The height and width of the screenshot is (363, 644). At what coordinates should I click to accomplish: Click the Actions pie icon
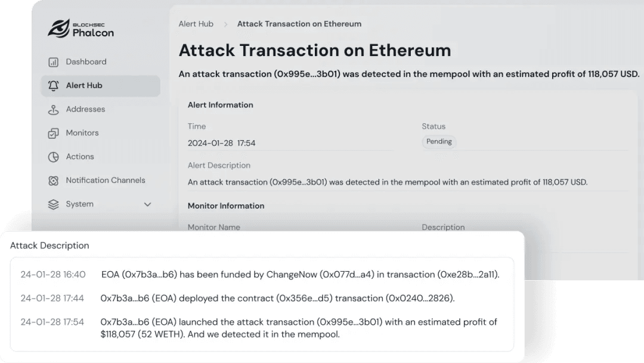click(x=54, y=157)
